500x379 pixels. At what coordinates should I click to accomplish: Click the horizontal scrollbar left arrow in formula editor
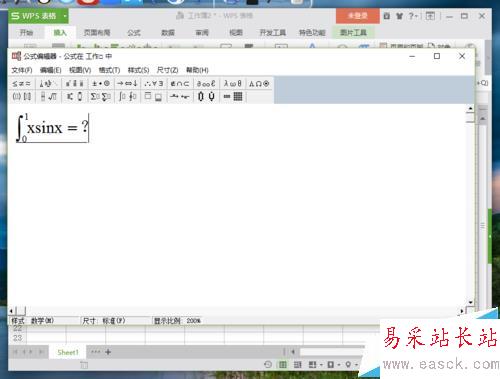click(11, 311)
